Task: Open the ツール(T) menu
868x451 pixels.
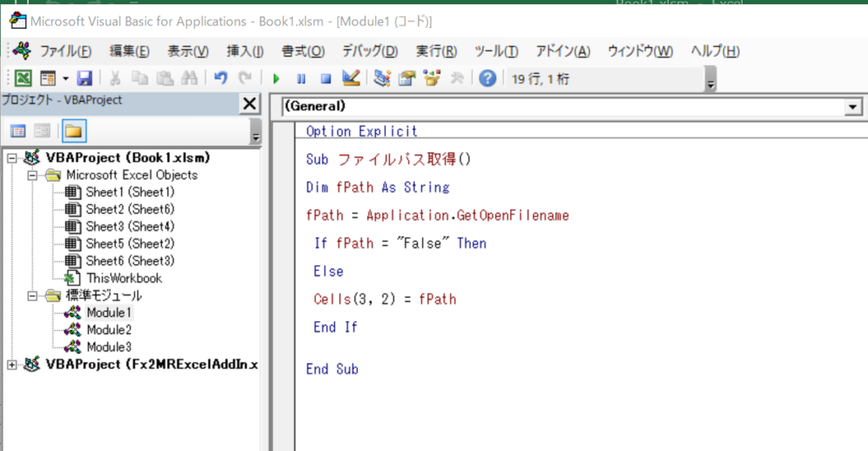Action: tap(496, 52)
